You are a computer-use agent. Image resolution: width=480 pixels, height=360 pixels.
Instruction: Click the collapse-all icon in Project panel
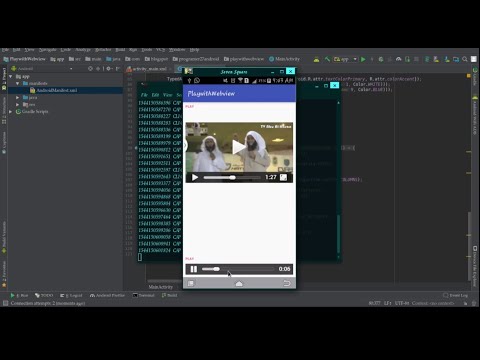click(x=98, y=69)
